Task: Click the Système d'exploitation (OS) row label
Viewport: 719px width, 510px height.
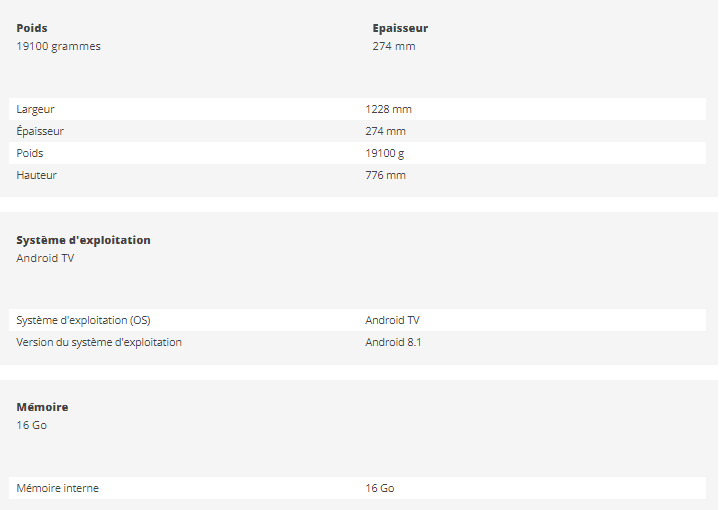Action: coord(83,320)
